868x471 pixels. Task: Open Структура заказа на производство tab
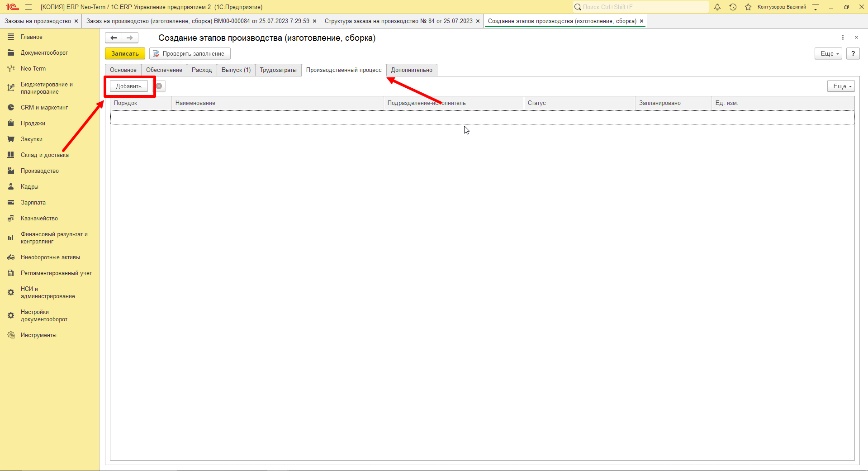coord(398,21)
